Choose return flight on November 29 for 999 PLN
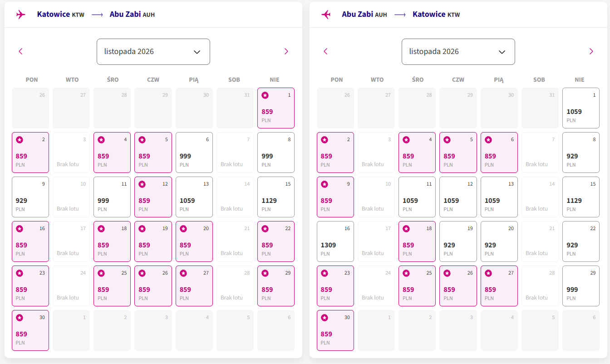Screen dimensions: 610x364 [x=581, y=286]
